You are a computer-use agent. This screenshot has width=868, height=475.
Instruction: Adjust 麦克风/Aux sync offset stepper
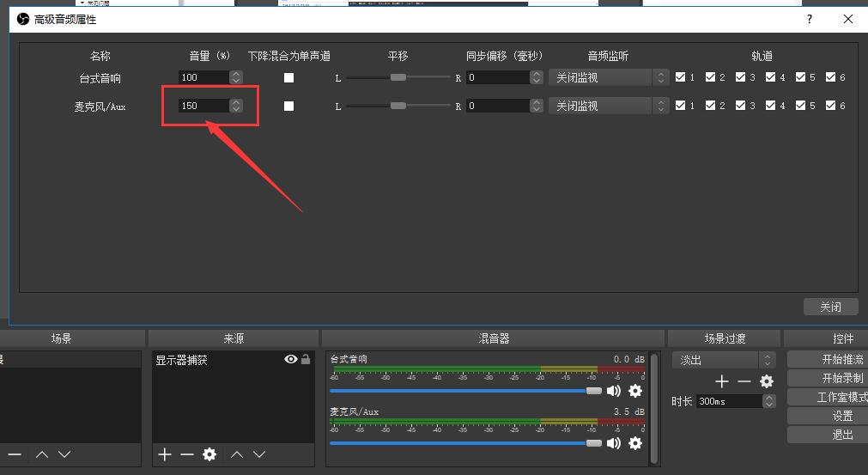(x=537, y=106)
